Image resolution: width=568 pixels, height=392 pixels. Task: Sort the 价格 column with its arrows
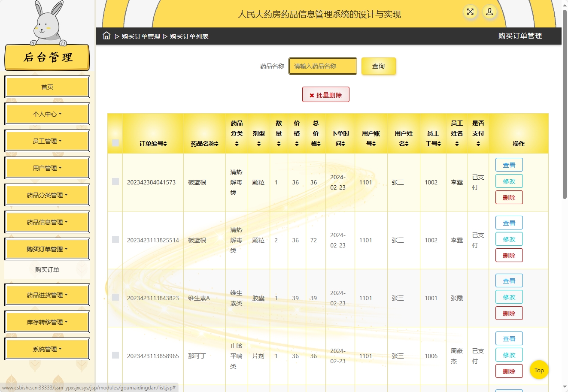[296, 144]
